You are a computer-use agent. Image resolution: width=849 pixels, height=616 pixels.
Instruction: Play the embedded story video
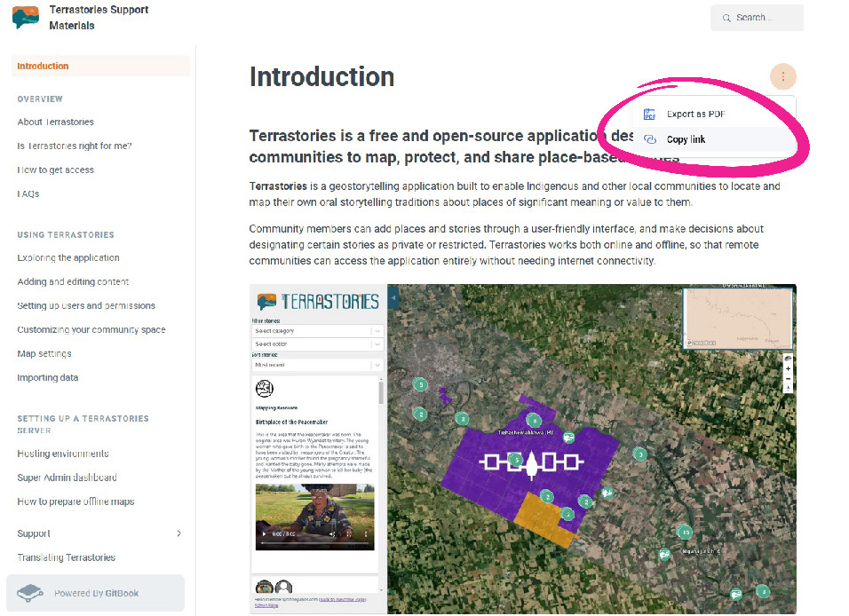[x=264, y=534]
